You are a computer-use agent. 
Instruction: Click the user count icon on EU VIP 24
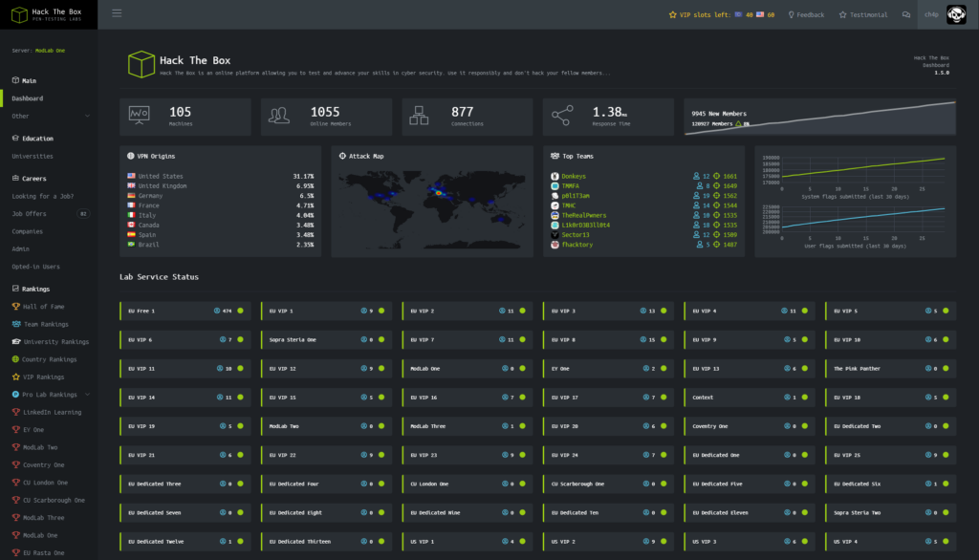645,455
